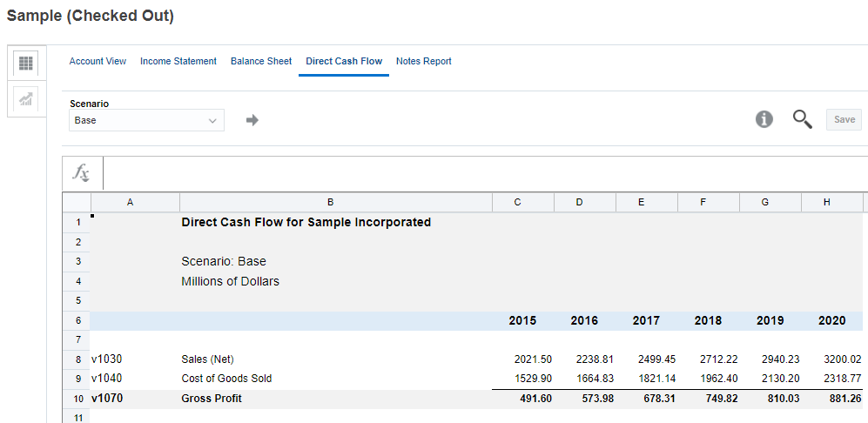Screen dimensions: 868x423
Task: Click the 2017 year header cell
Action: (x=647, y=320)
